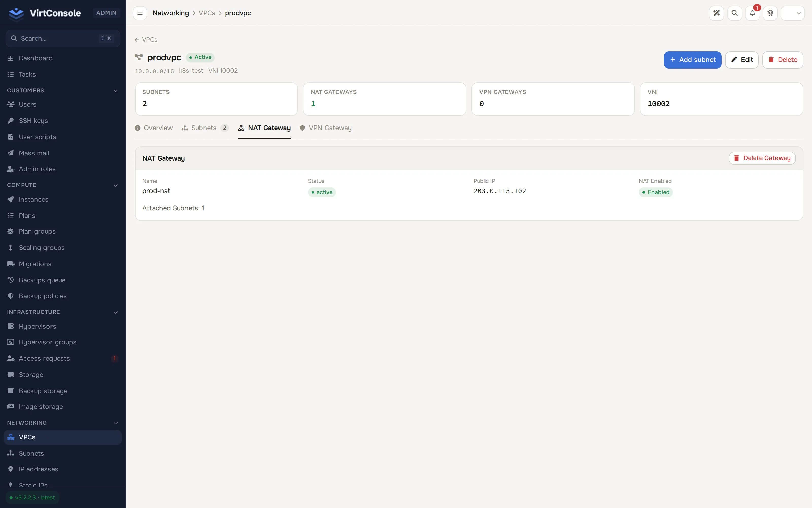Click the SSH keys key icon
The width and height of the screenshot is (812, 508).
[11, 121]
